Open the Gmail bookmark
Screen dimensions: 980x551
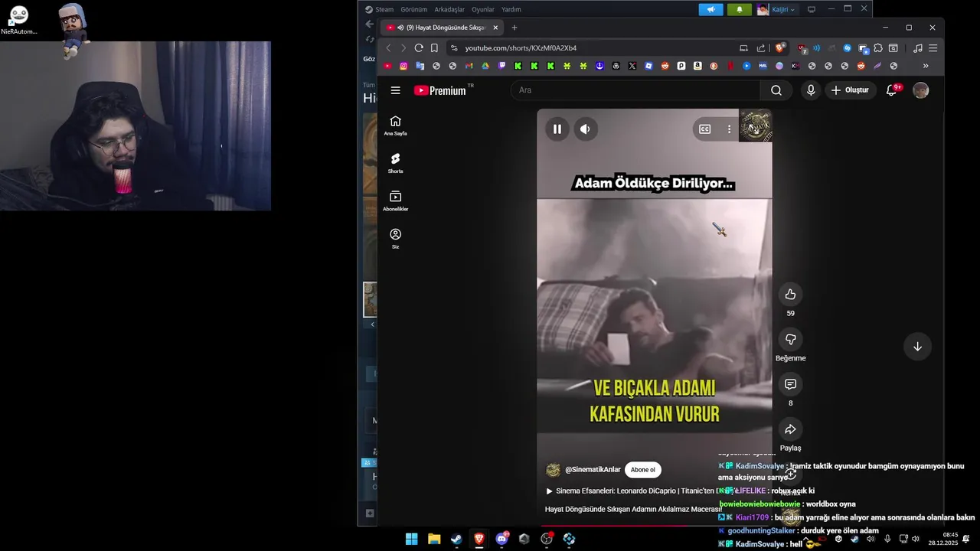coord(469,66)
